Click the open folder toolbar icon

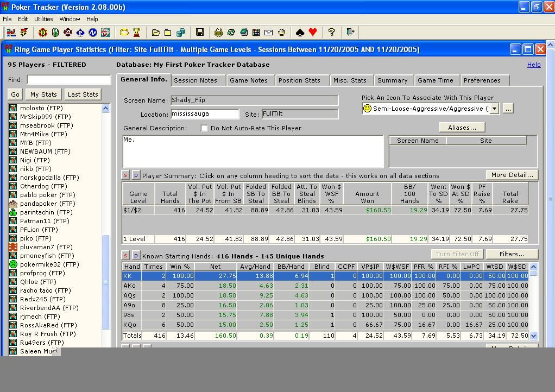(156, 33)
